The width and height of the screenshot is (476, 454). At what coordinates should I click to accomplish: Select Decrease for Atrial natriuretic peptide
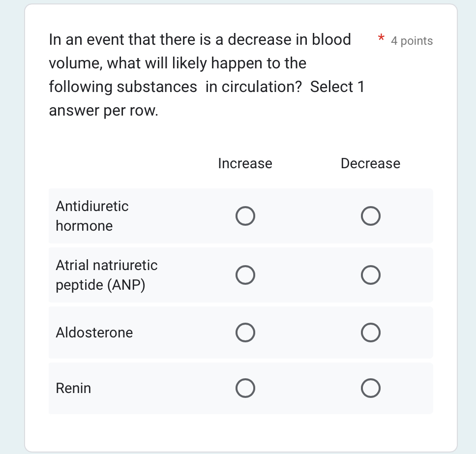pyautogui.click(x=371, y=274)
